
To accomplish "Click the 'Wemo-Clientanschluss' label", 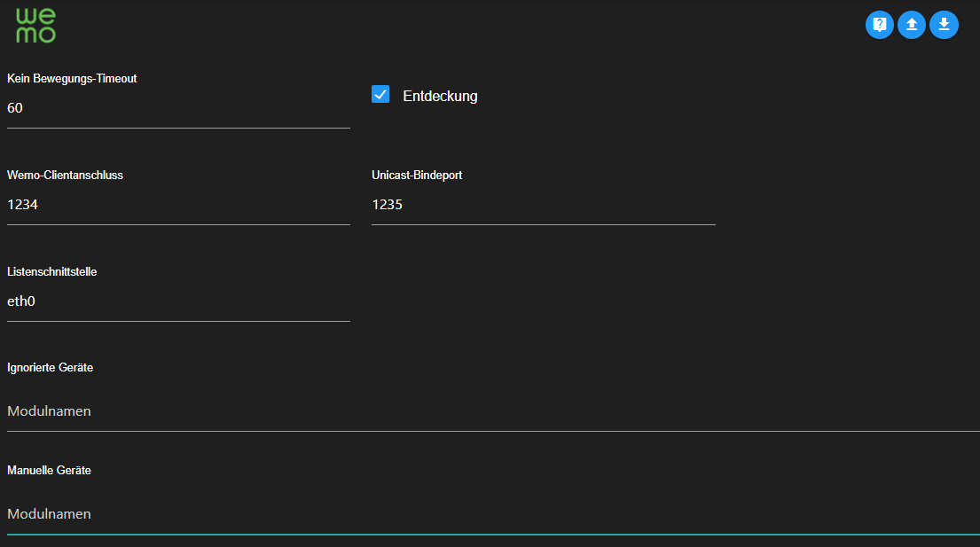I will (65, 175).
